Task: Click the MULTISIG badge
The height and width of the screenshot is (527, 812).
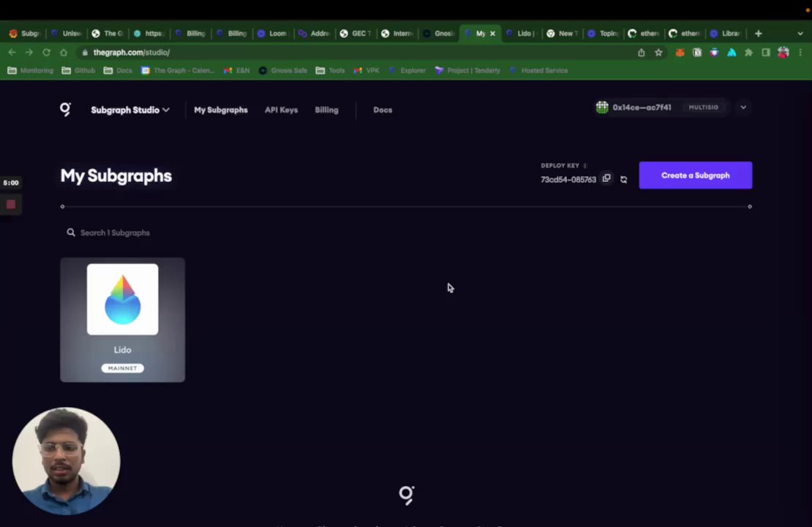Action: (x=703, y=108)
